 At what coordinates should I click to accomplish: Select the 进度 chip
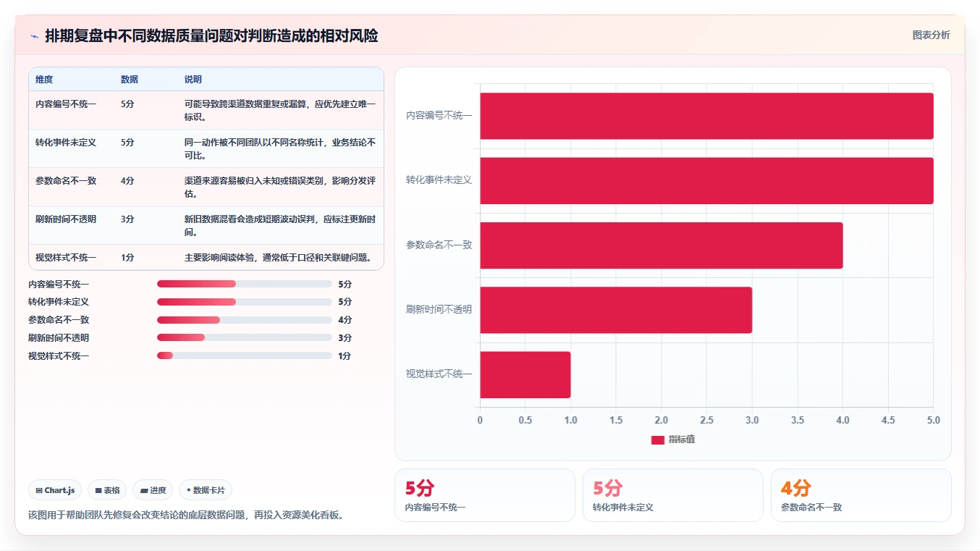click(x=153, y=490)
